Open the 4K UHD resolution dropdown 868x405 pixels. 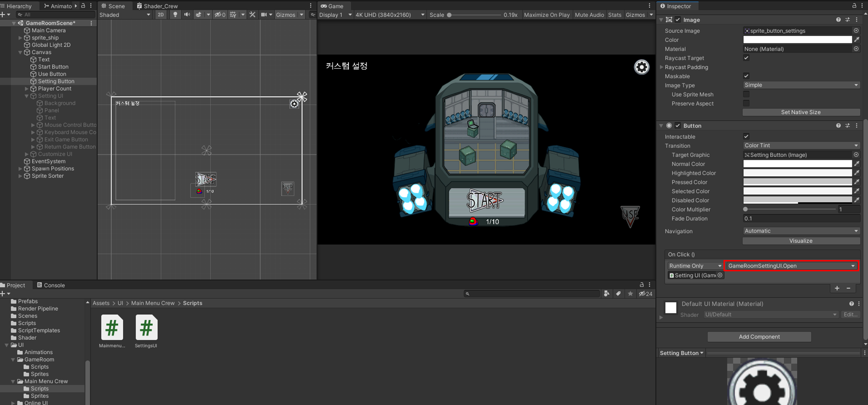(x=390, y=15)
